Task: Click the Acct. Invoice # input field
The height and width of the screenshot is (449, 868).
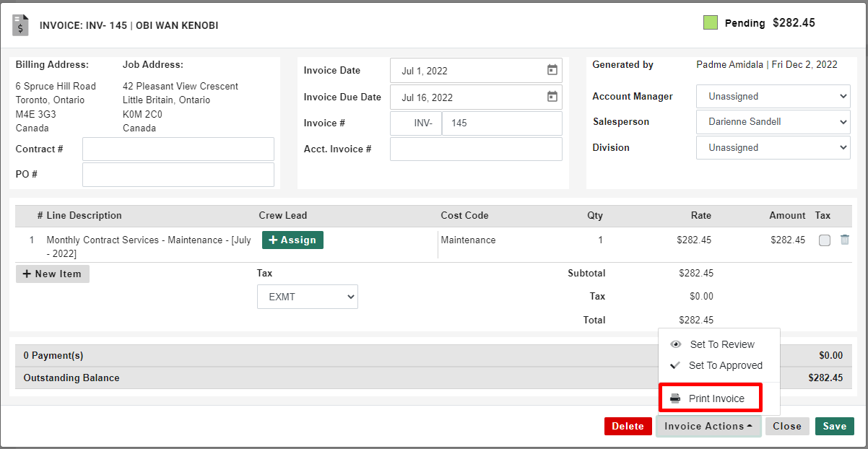Action: 476,149
